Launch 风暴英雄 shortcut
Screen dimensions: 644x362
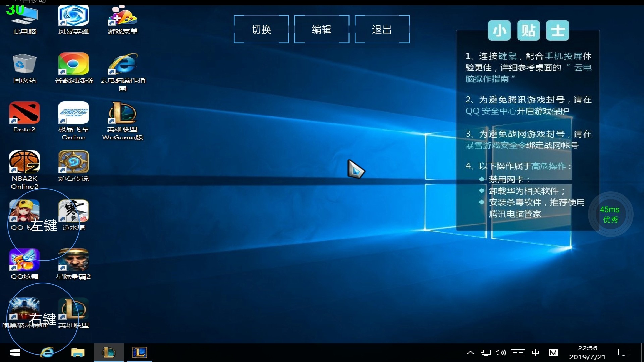(x=73, y=20)
